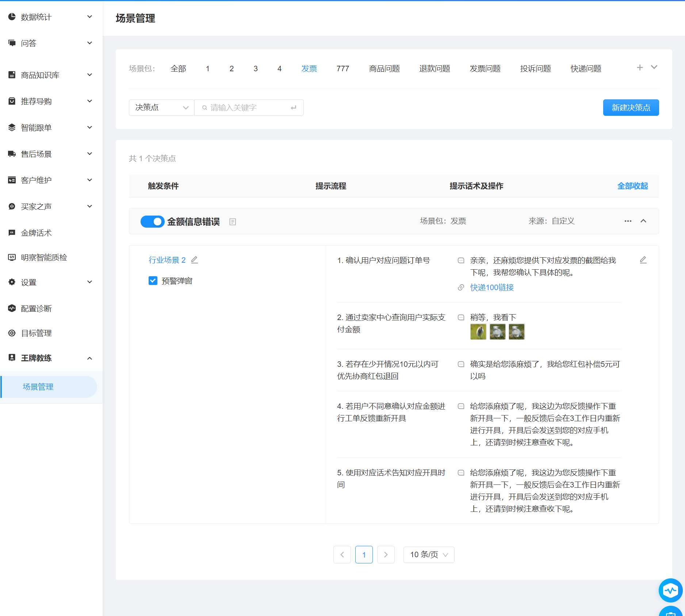Go to the previous page arrow
This screenshot has height=616, width=685.
342,555
